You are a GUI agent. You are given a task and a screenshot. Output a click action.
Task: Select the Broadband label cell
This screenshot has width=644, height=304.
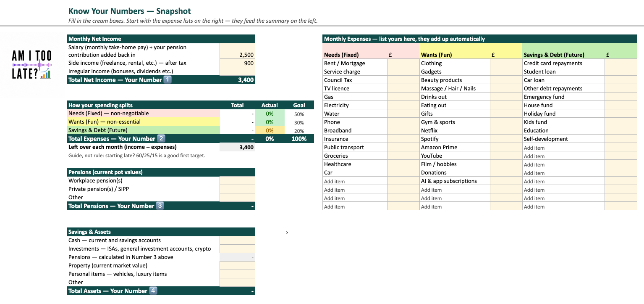point(355,130)
